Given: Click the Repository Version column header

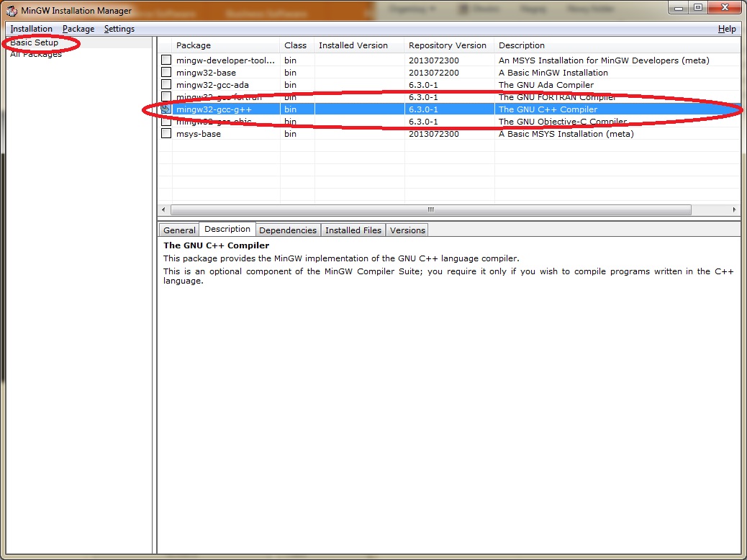Looking at the screenshot, I should coord(449,45).
